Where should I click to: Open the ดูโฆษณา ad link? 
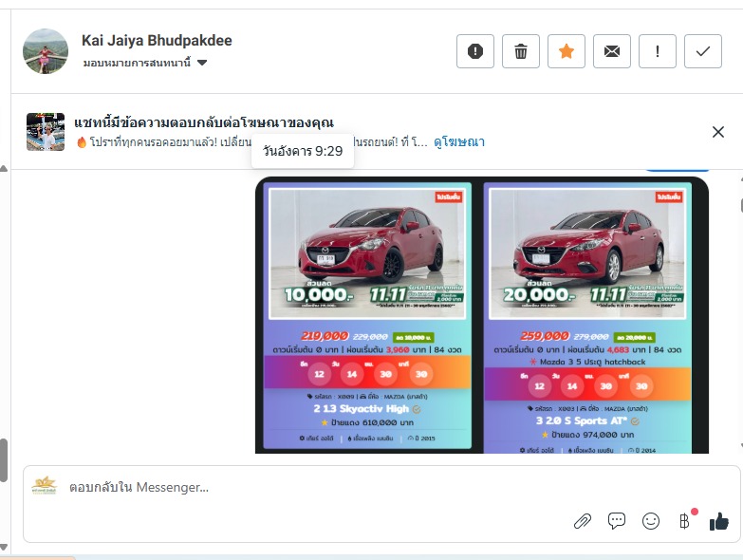point(458,141)
